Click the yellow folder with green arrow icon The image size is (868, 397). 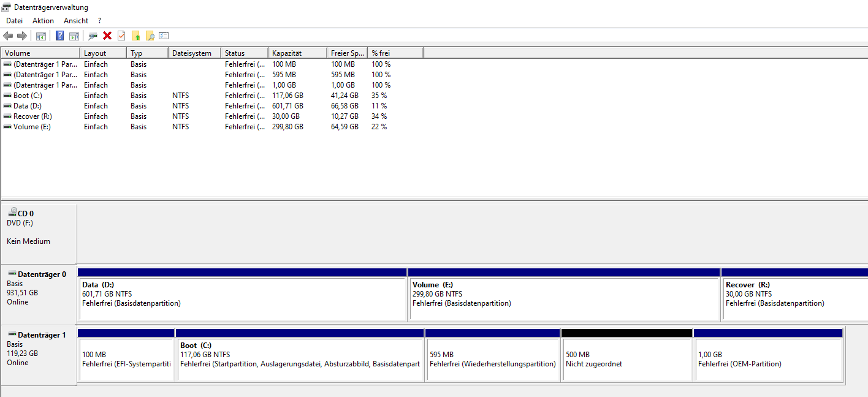click(x=136, y=36)
